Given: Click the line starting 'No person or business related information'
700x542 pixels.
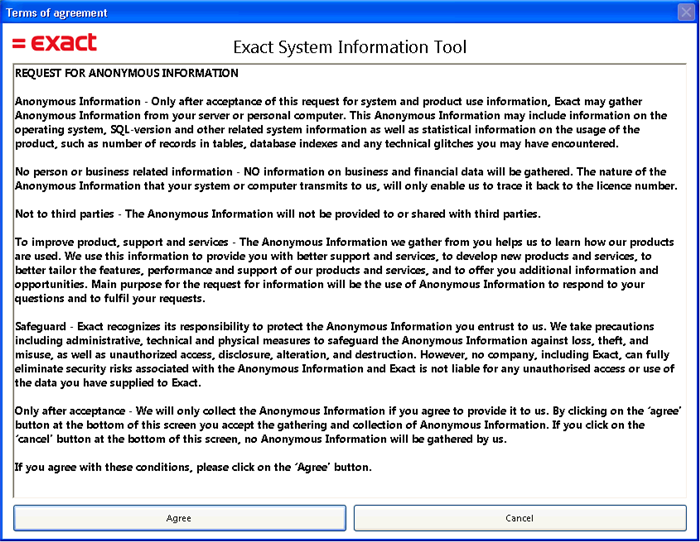Looking at the screenshot, I should point(341,172).
